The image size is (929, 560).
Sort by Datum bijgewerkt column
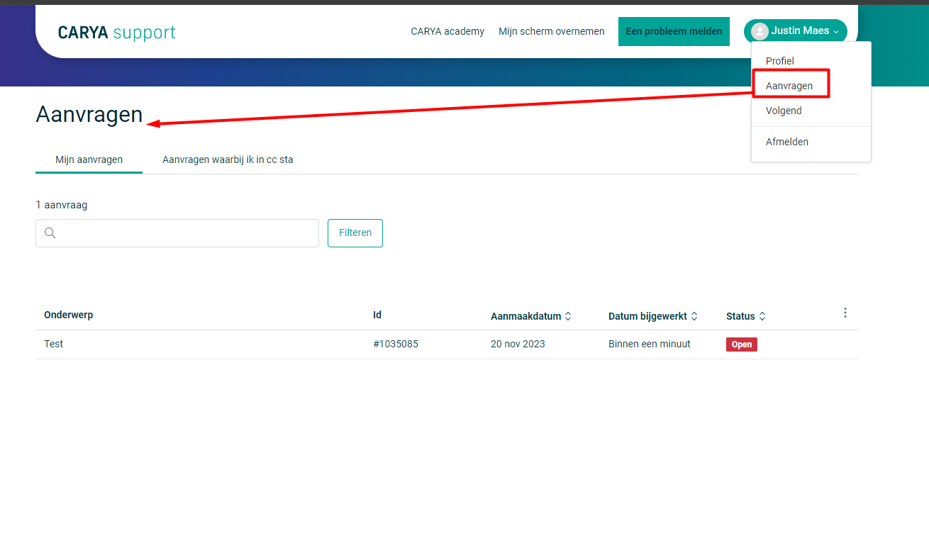653,316
